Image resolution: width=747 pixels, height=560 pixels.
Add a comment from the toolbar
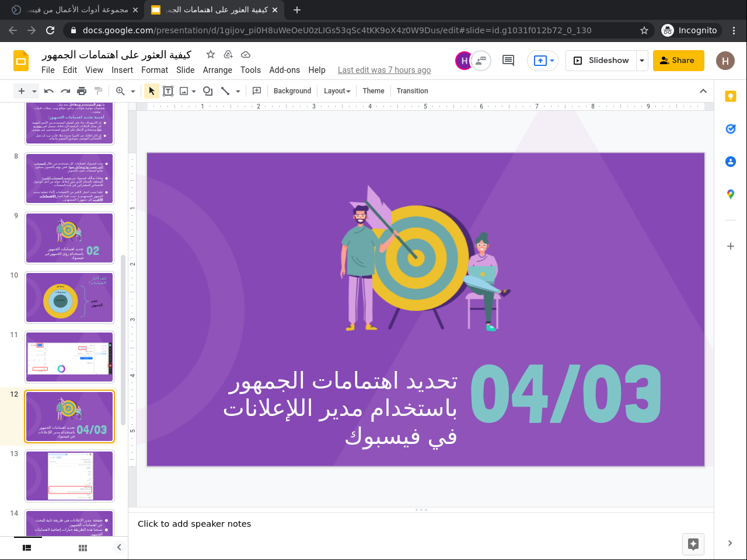257,91
